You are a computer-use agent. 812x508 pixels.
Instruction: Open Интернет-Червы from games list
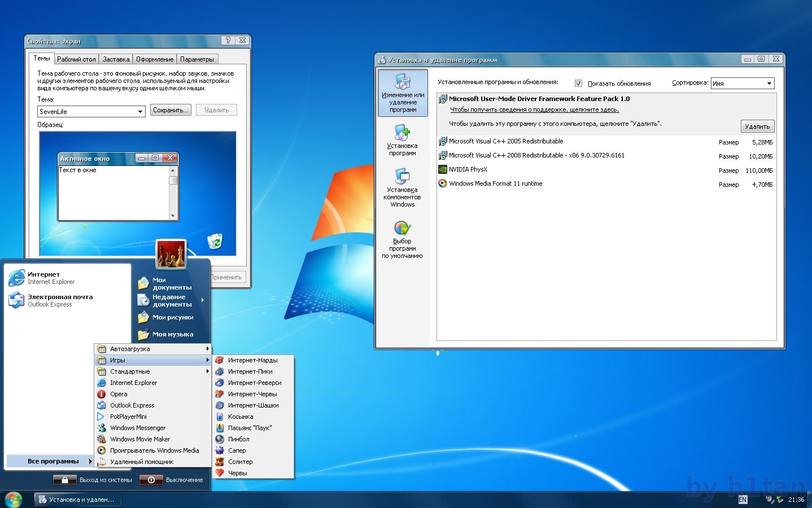click(253, 394)
